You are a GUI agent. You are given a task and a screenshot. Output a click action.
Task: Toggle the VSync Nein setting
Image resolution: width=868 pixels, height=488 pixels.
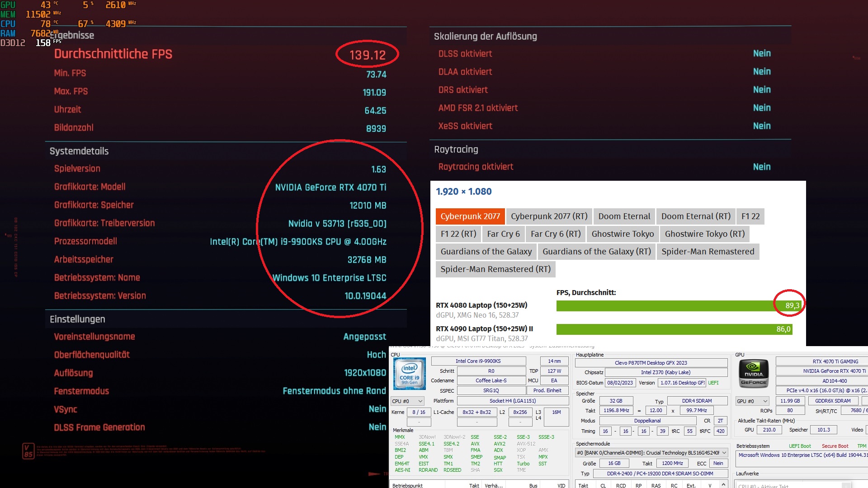(377, 409)
